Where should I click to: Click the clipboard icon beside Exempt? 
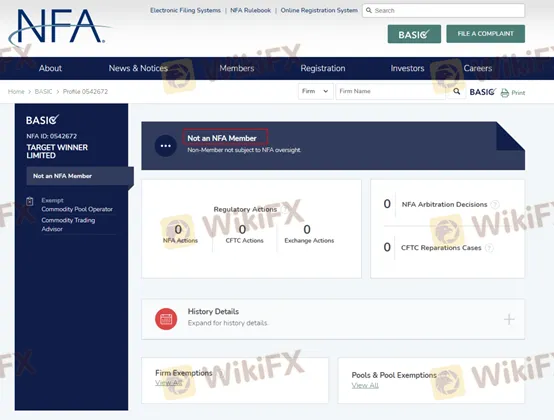tap(30, 201)
